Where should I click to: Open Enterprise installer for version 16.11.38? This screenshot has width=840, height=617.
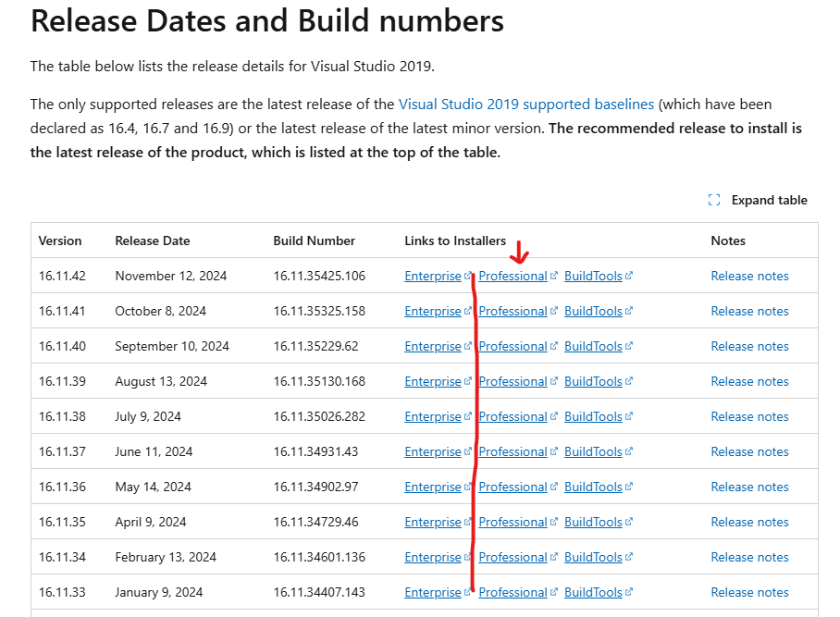click(433, 416)
